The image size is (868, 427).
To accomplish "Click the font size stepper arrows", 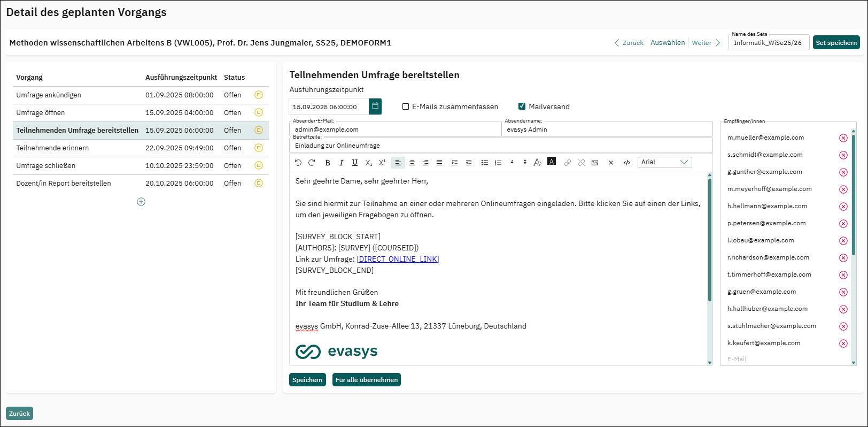I will click(525, 162).
